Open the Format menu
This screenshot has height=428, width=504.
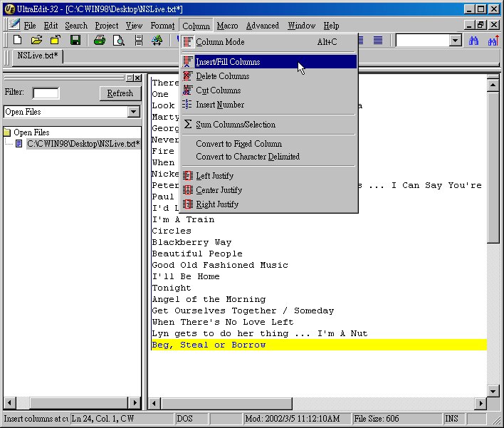[x=162, y=26]
